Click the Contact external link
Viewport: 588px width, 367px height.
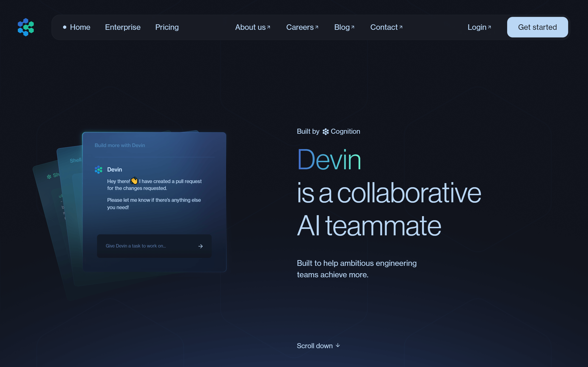coord(386,27)
